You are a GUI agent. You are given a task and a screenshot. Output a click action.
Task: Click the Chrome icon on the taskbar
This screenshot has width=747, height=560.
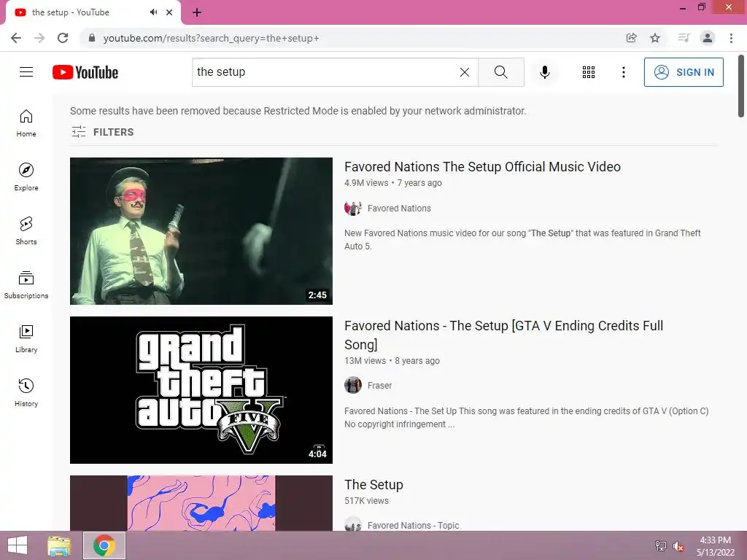[x=104, y=545]
